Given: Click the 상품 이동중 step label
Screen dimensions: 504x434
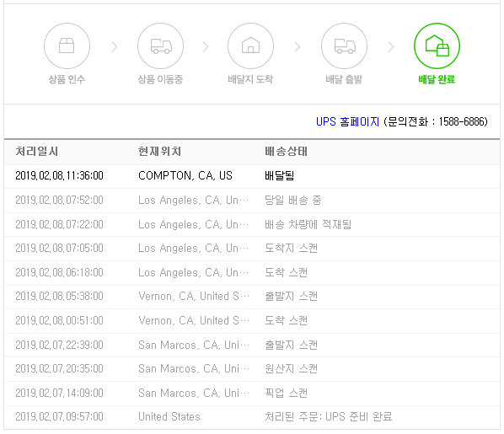Looking at the screenshot, I should click(x=160, y=79).
